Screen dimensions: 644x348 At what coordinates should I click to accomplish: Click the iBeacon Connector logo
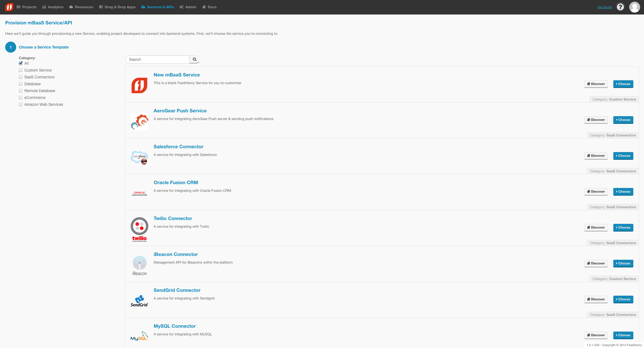pyautogui.click(x=139, y=266)
